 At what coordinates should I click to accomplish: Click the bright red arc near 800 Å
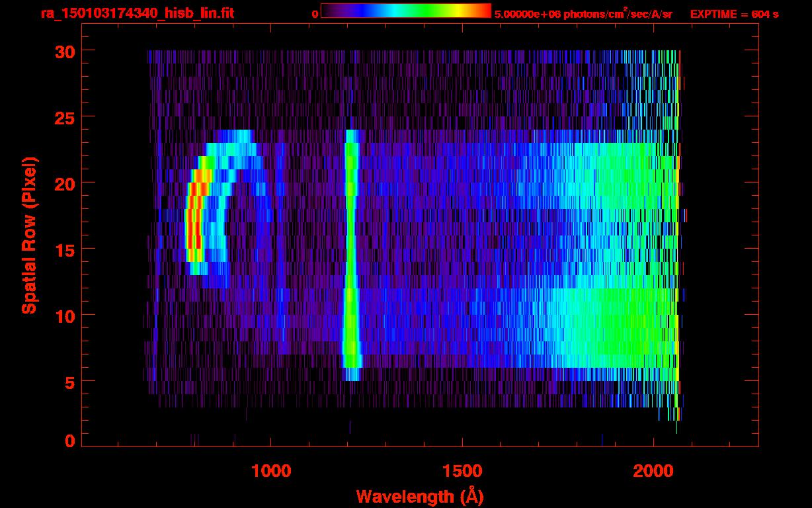tap(193, 225)
